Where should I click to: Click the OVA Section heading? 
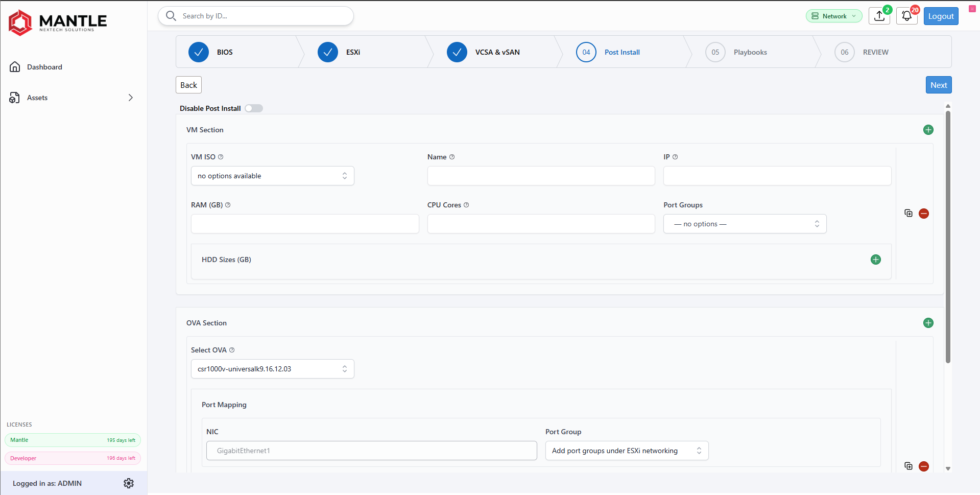tap(206, 323)
